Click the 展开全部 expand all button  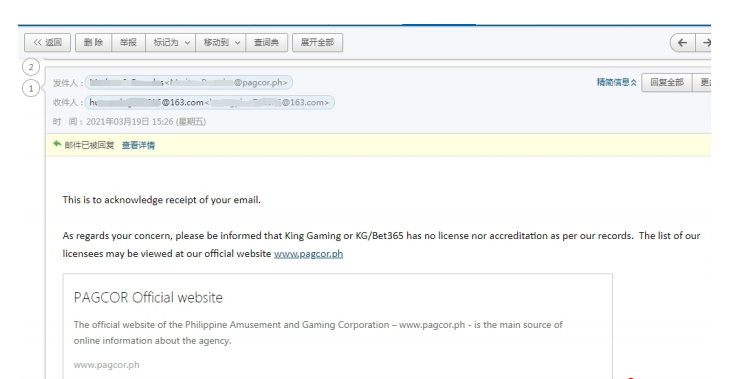point(317,42)
